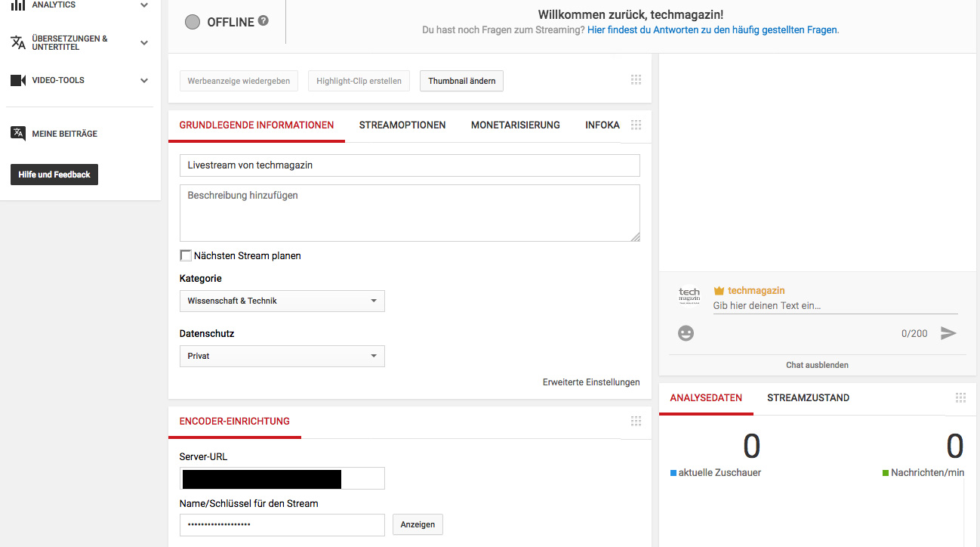
Task: Open the Analytics icon in the sidebar
Action: tap(18, 5)
